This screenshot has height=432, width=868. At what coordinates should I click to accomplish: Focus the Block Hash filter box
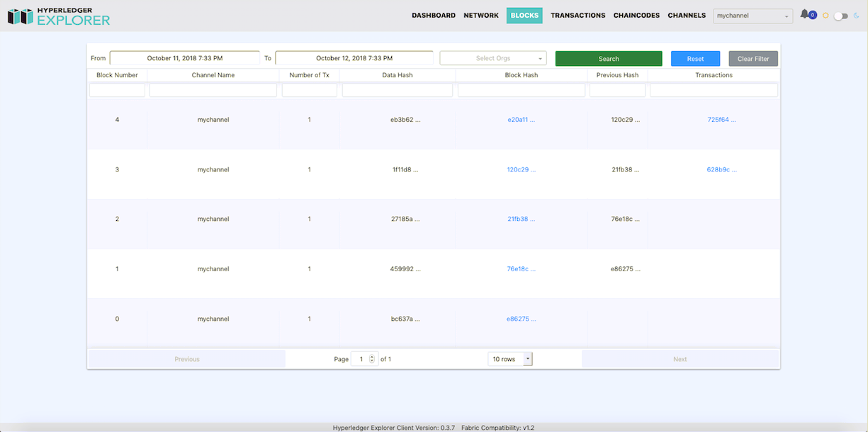(522, 91)
